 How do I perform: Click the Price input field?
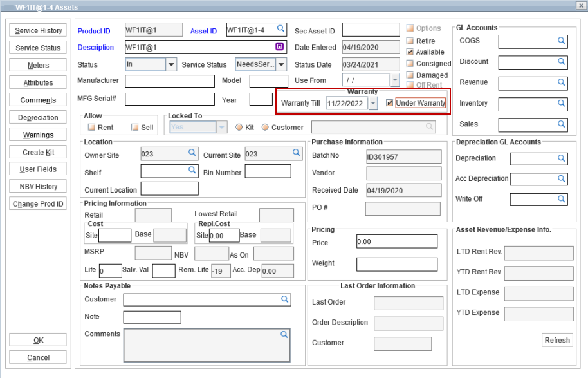coord(397,241)
